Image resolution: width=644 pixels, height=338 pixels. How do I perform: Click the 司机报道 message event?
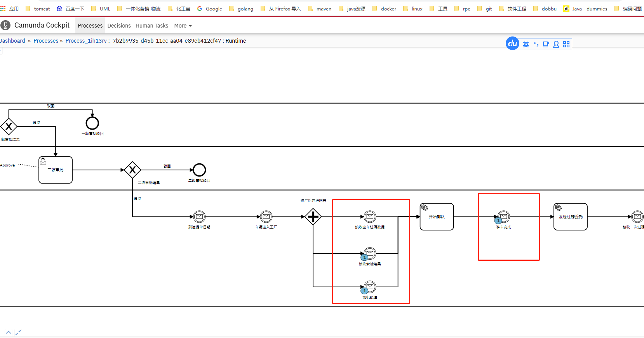pos(370,287)
